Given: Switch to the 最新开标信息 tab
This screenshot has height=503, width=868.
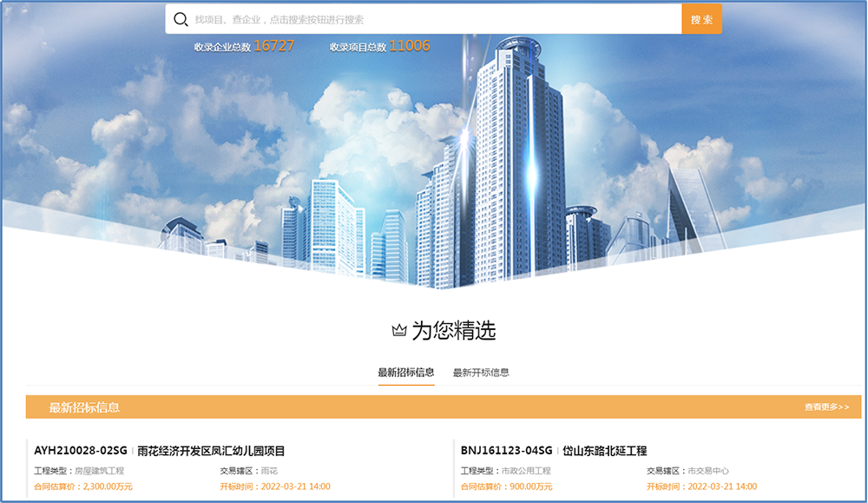Looking at the screenshot, I should [481, 373].
